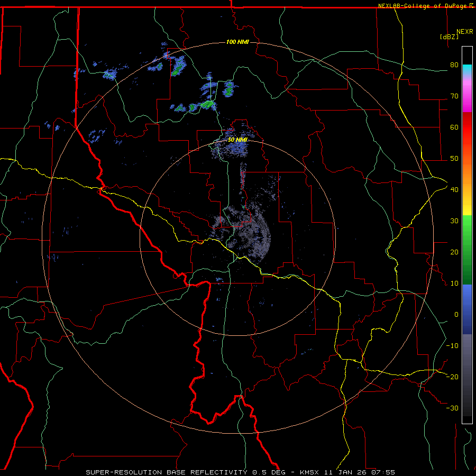476x476 pixels.
Task: Click the 50 value on the dBZ scale
Action: [454, 159]
